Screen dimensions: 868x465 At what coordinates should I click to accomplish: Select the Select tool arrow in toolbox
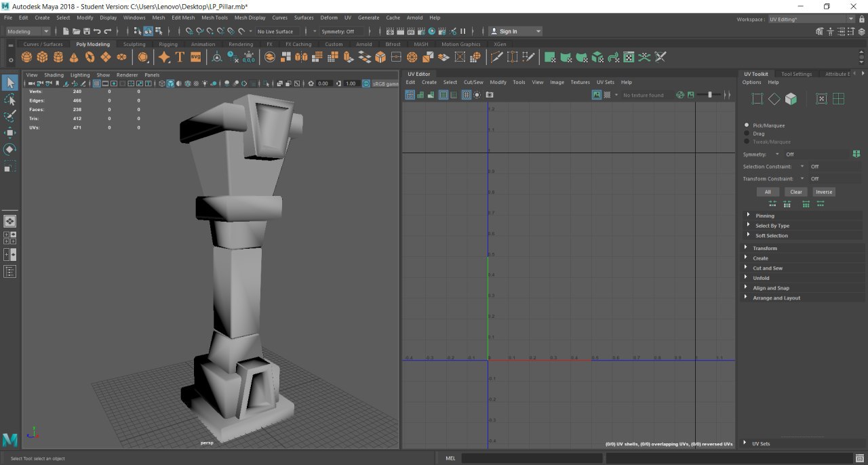(x=10, y=83)
